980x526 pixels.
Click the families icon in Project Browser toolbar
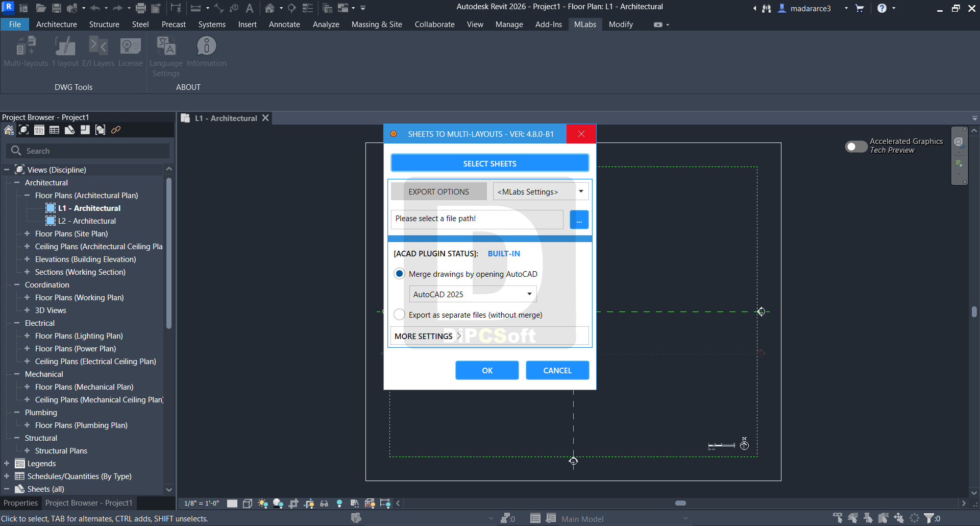pos(101,130)
